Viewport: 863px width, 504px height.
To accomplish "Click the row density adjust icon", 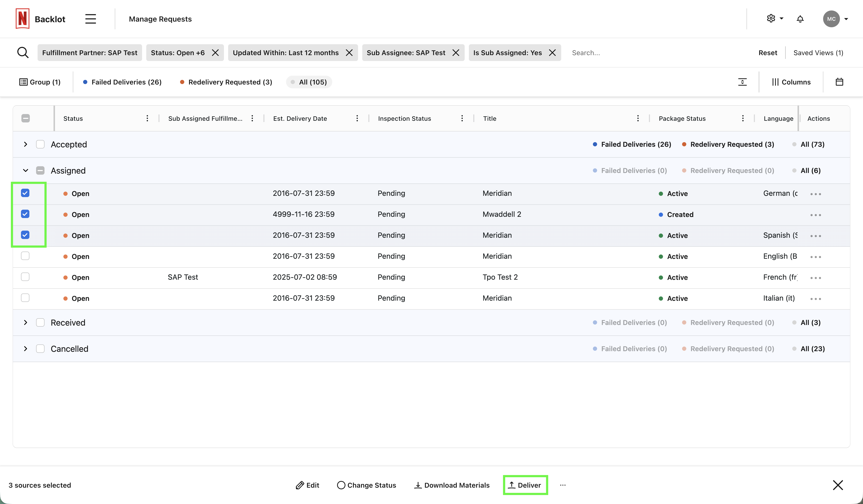I will pyautogui.click(x=742, y=82).
